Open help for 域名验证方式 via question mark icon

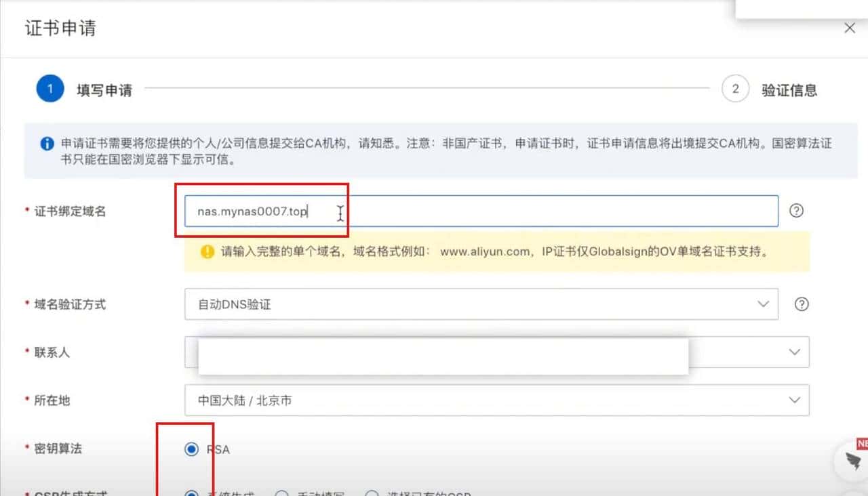click(802, 304)
